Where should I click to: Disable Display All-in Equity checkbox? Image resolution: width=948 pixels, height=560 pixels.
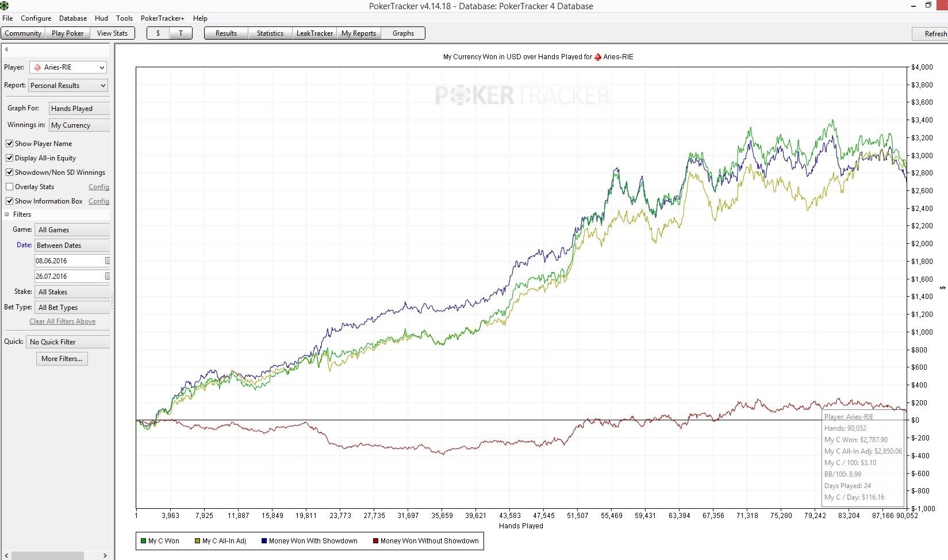pos(9,158)
